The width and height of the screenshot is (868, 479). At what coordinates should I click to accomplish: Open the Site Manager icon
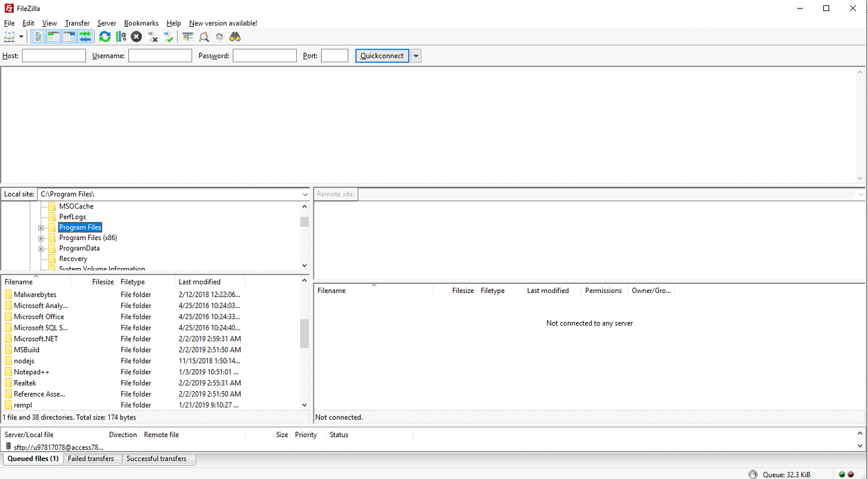9,37
